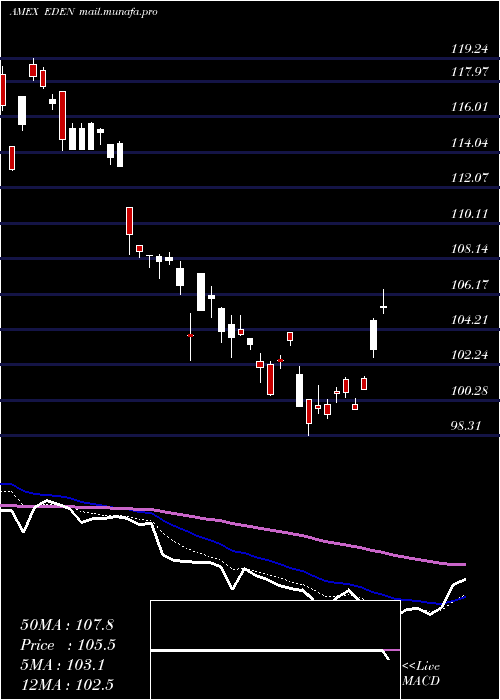Screen dimensions: 500x700
Task: Click the Price : 105.5 readout
Action: click(68, 645)
